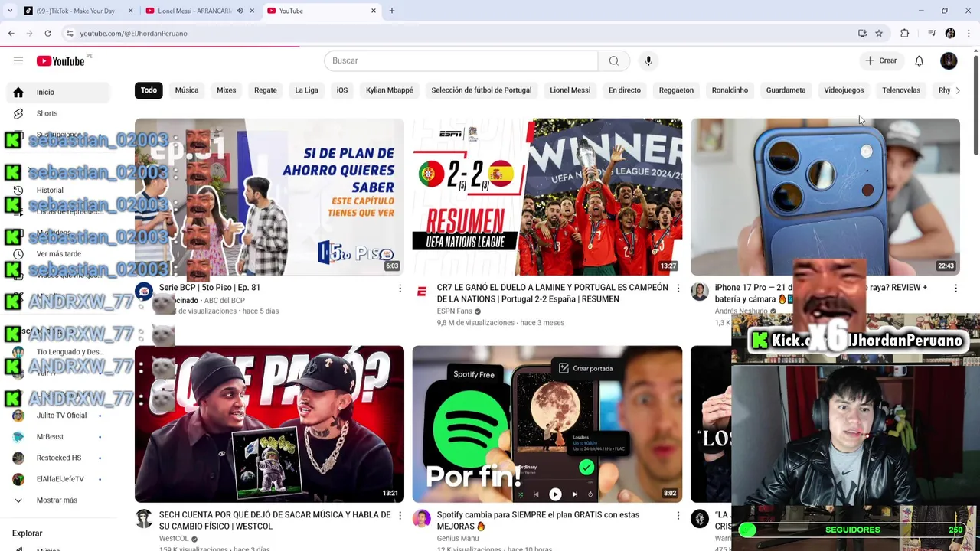Select the Mixes filter chip
This screenshot has width=980, height=551.
pyautogui.click(x=227, y=90)
